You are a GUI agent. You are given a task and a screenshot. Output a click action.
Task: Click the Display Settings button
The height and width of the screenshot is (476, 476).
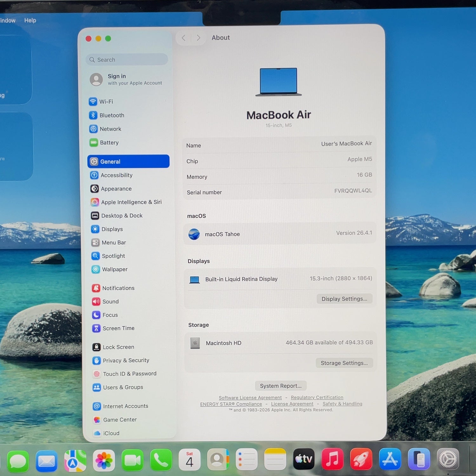[344, 299]
